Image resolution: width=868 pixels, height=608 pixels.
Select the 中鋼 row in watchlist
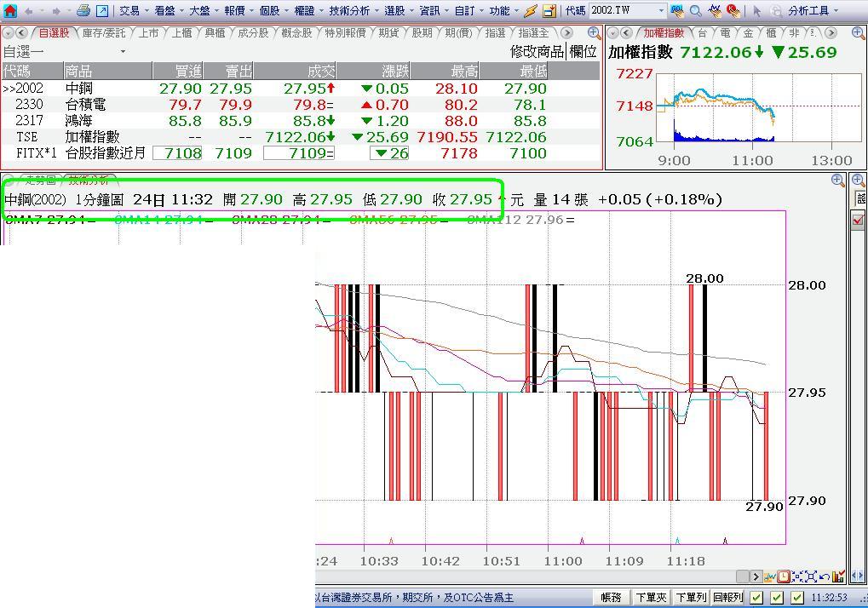[x=302, y=89]
